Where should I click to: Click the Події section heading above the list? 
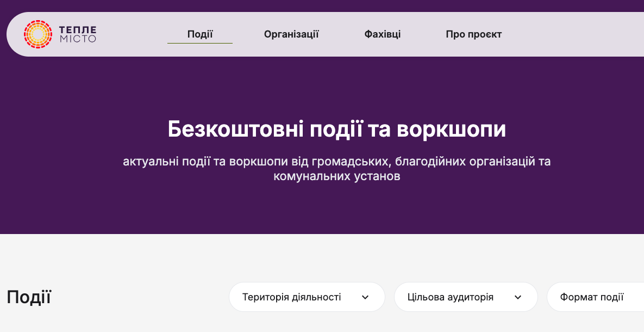(29, 297)
